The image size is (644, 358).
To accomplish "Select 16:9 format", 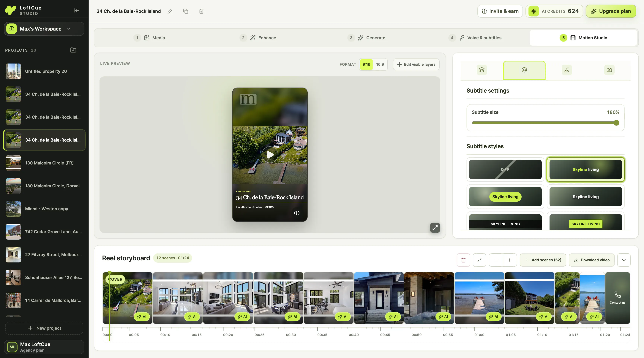I will point(380,64).
